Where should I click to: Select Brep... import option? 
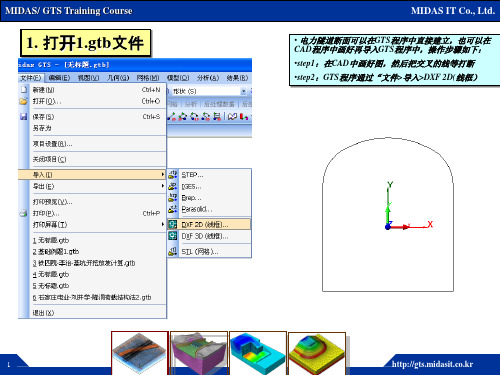pos(209,198)
